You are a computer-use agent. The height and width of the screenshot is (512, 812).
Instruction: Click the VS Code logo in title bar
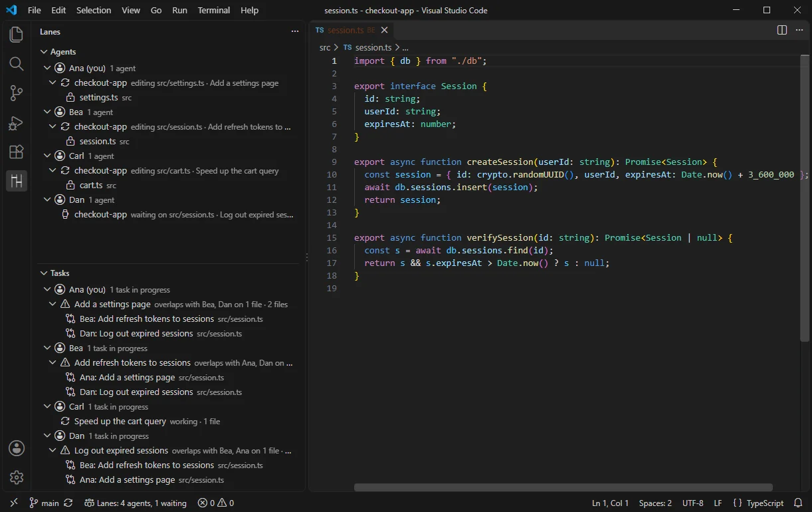coord(11,10)
